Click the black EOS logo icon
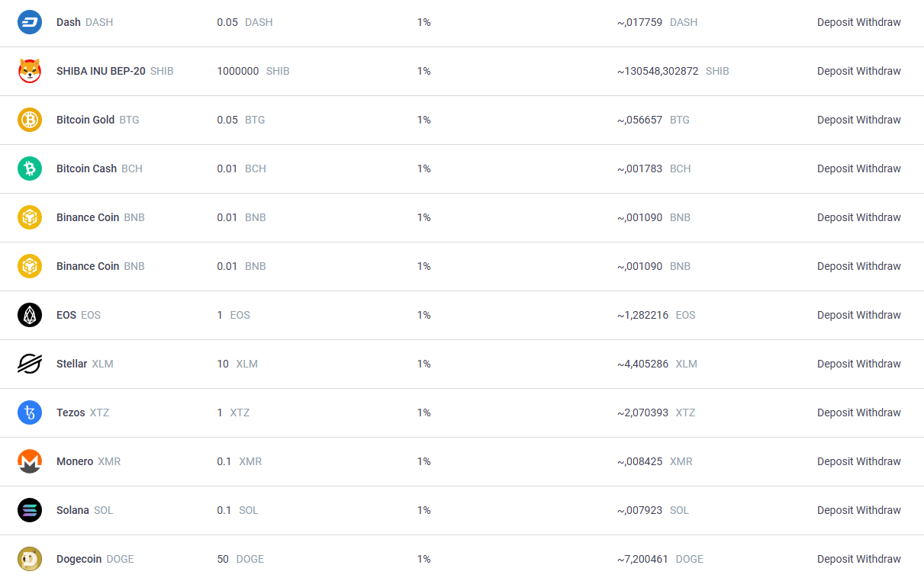924x581 pixels. 30,315
